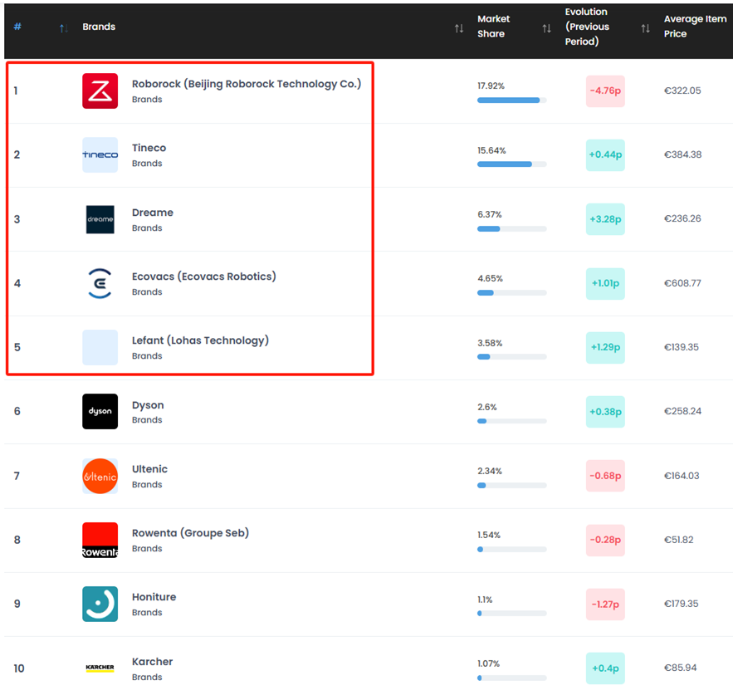Sort the Brands column using arrows

[x=459, y=29]
